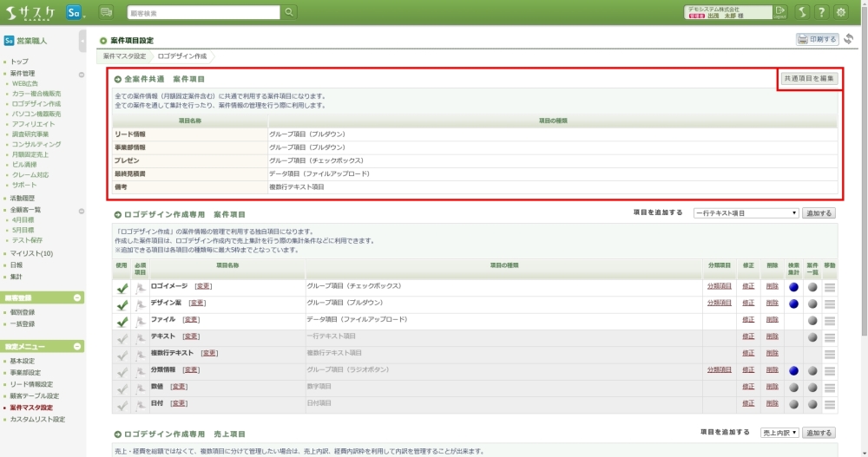Open the 売上内訳 dropdown

pyautogui.click(x=779, y=433)
